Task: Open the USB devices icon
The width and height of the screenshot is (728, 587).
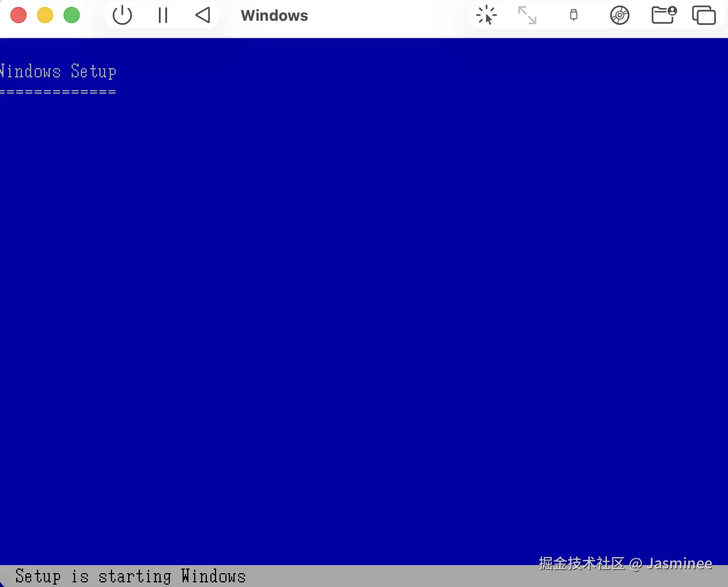Action: 574,15
